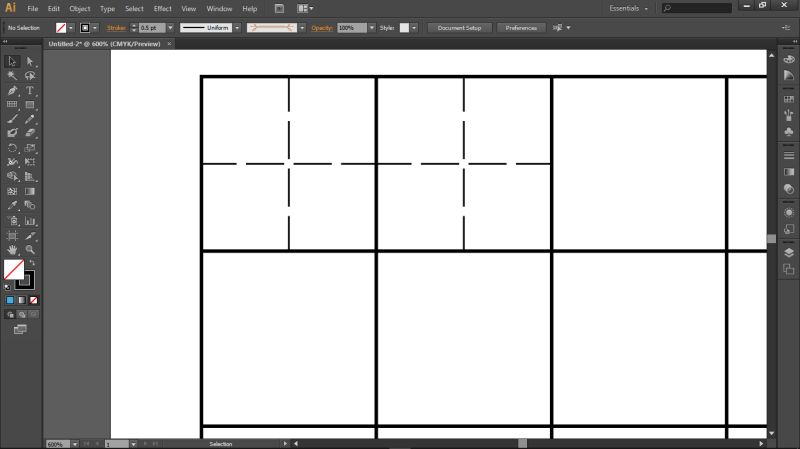Select the Width tool
This screenshot has height=449, width=800.
12,162
